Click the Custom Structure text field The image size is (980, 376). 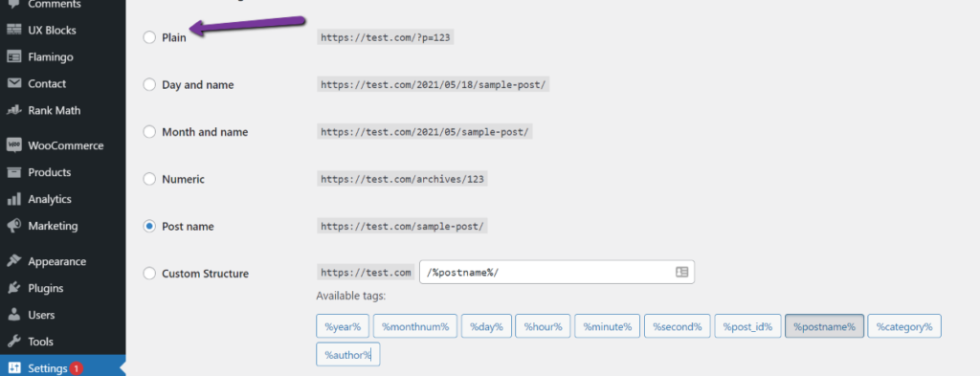[557, 273]
